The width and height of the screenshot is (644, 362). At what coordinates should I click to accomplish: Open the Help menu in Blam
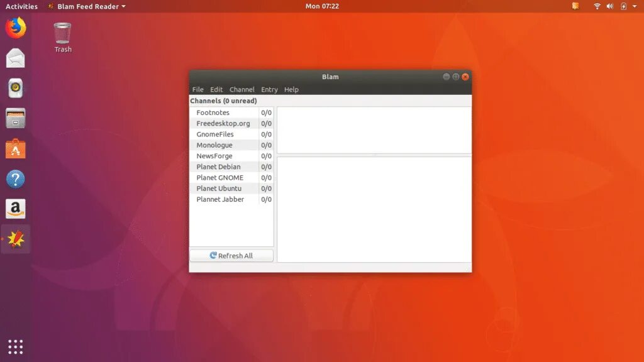[291, 89]
